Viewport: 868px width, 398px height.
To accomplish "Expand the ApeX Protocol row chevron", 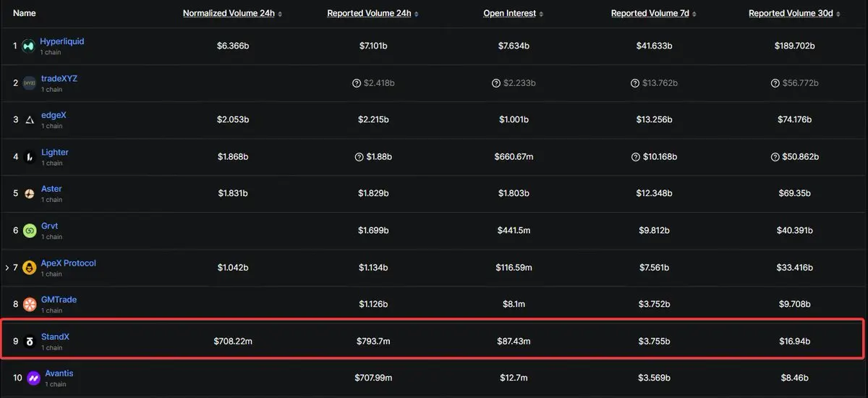I will pyautogui.click(x=7, y=268).
